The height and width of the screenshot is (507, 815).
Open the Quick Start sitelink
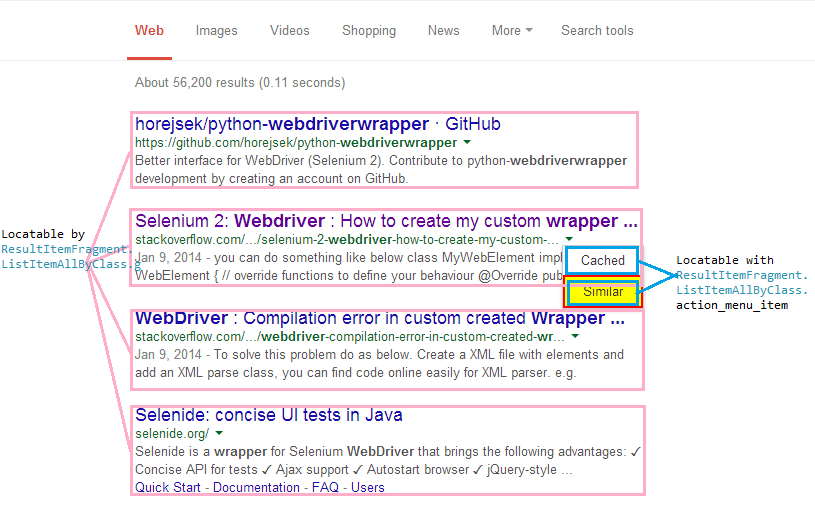167,488
